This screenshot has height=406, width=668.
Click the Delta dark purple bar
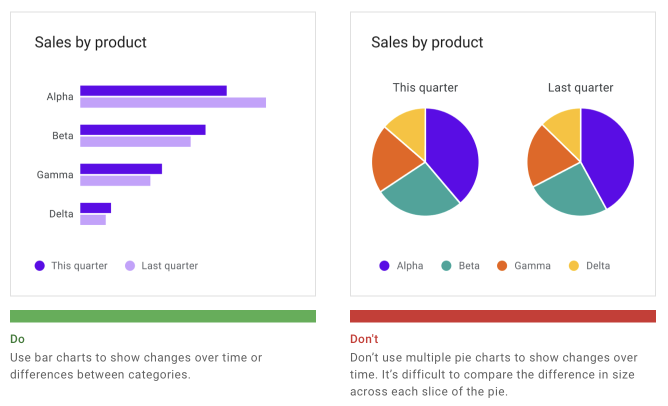click(95, 208)
